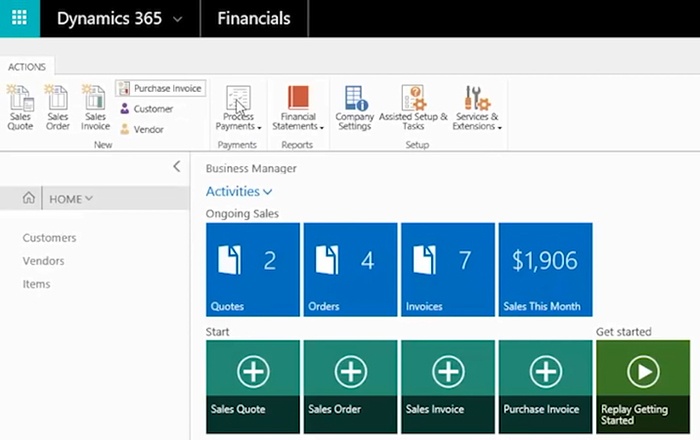Open Customers in navigation pane
Viewport: 700px width, 440px height.
point(49,238)
